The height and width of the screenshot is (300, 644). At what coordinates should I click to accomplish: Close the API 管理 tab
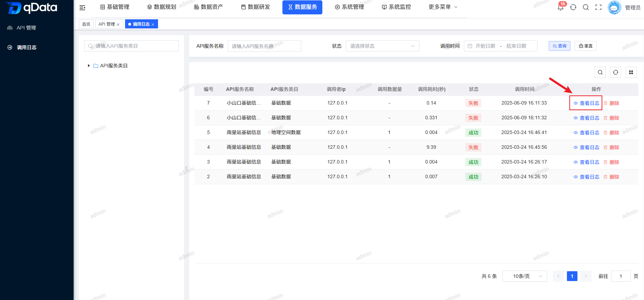118,25
